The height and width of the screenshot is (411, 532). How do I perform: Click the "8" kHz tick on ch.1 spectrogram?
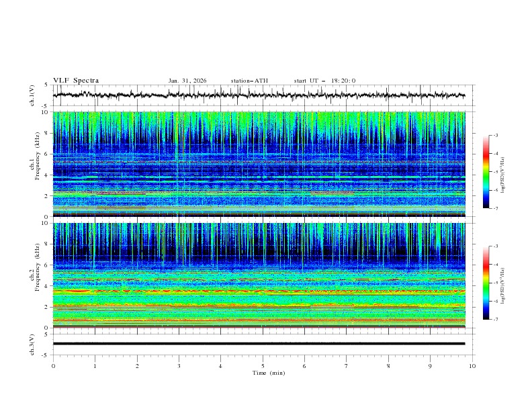[x=46, y=133]
